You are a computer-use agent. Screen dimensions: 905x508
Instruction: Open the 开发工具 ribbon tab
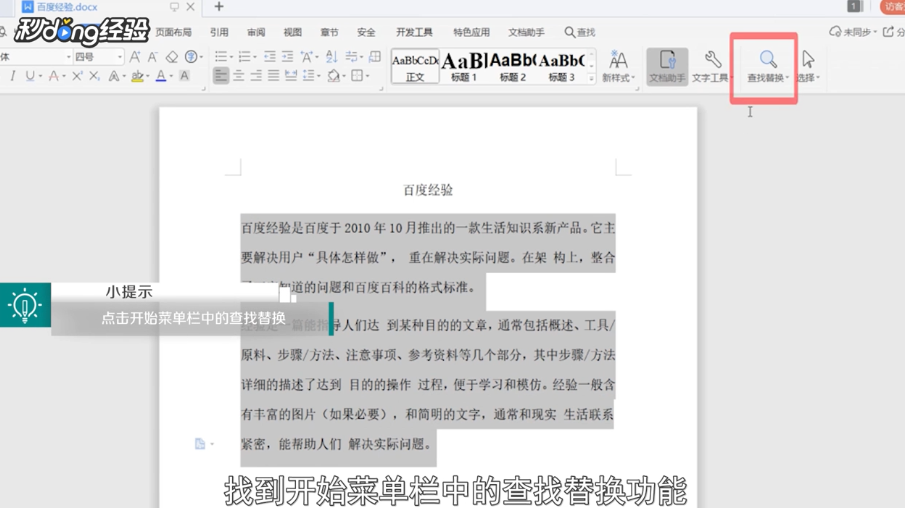click(414, 32)
